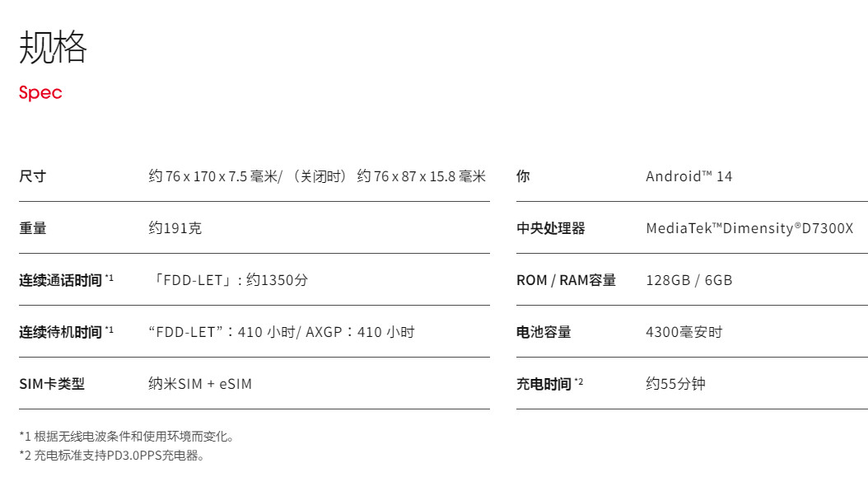Screen dimensions: 868x477
Task: Select MediaTek Dimensity D7300X text
Action: 749,228
